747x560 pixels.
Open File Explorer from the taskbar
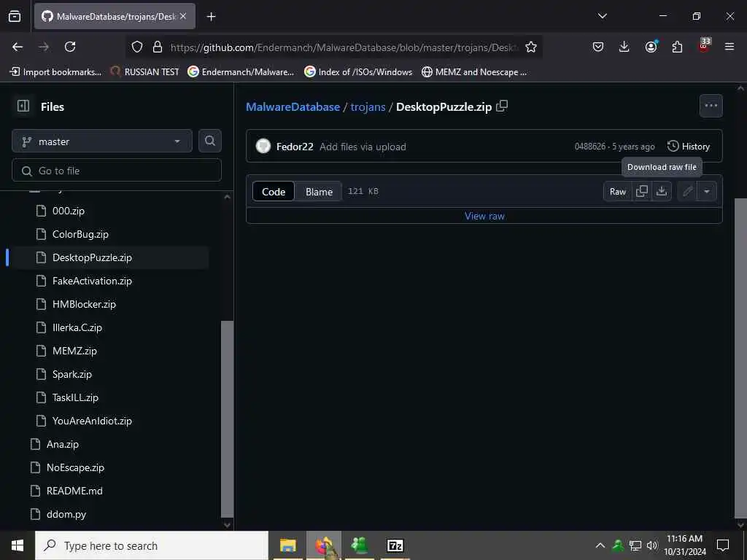287,545
